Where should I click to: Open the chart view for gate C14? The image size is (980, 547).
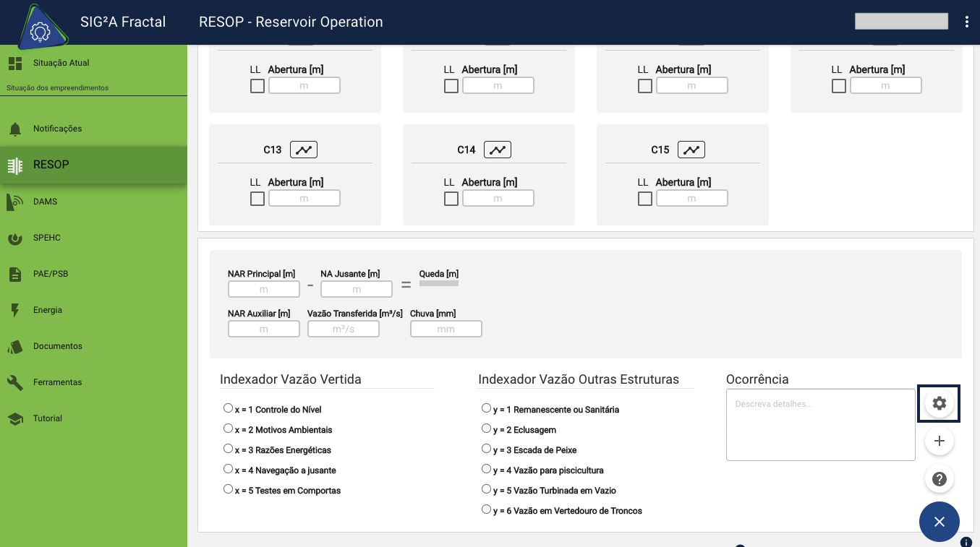point(497,150)
